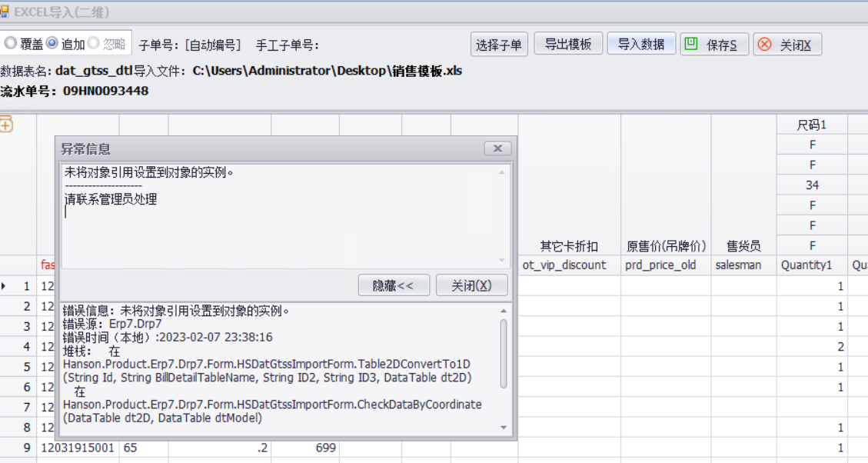This screenshot has width=868, height=463.
Task: Click the EXCEL导入 window title icon
Action: pos(5,12)
